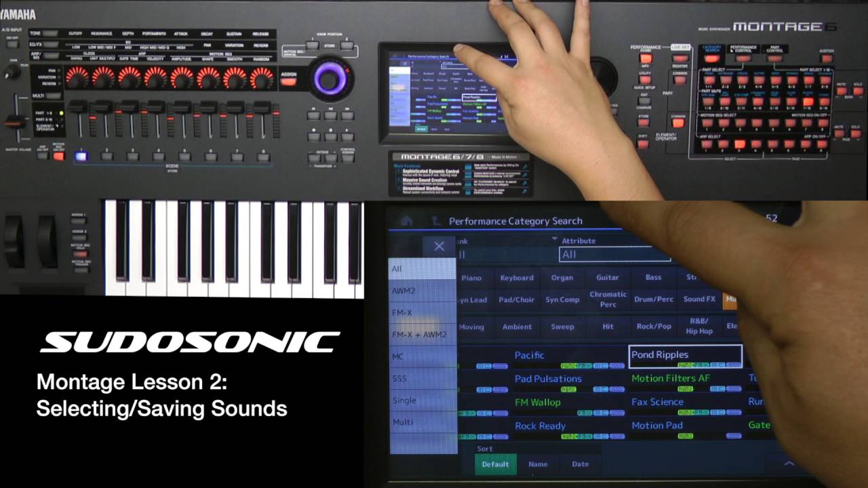
Task: Touch the glowing purple Super Knob
Action: tap(330, 79)
